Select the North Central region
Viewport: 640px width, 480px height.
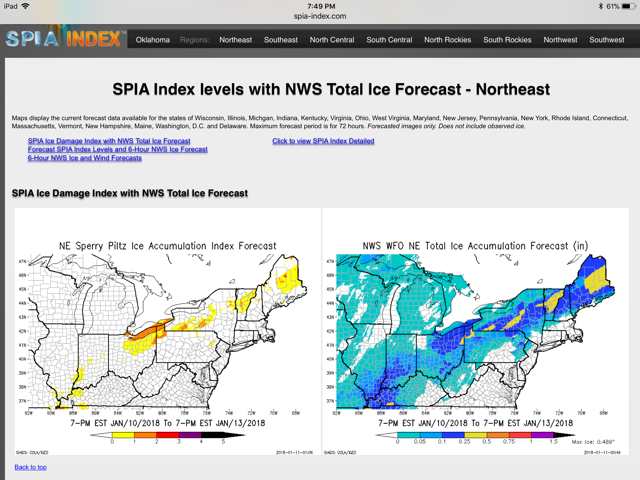(332, 40)
